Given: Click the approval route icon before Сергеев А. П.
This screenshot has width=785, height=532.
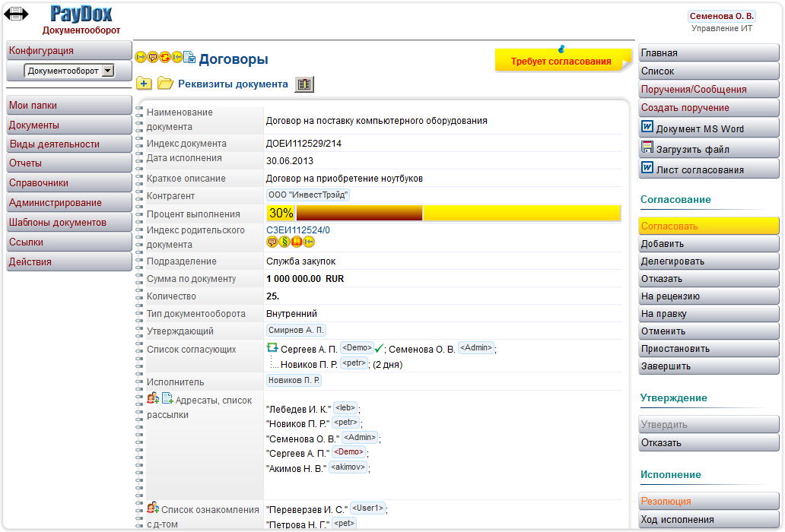Looking at the screenshot, I should click(x=272, y=348).
